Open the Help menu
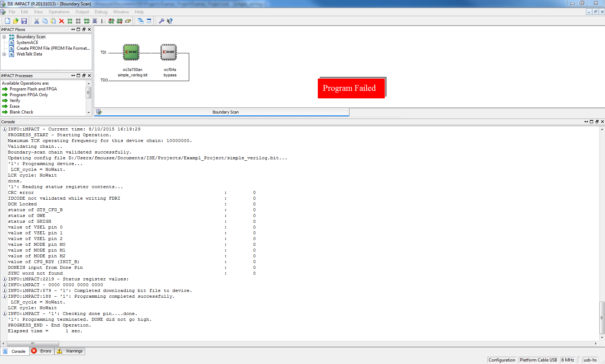This screenshot has width=605, height=364. pyautogui.click(x=139, y=12)
